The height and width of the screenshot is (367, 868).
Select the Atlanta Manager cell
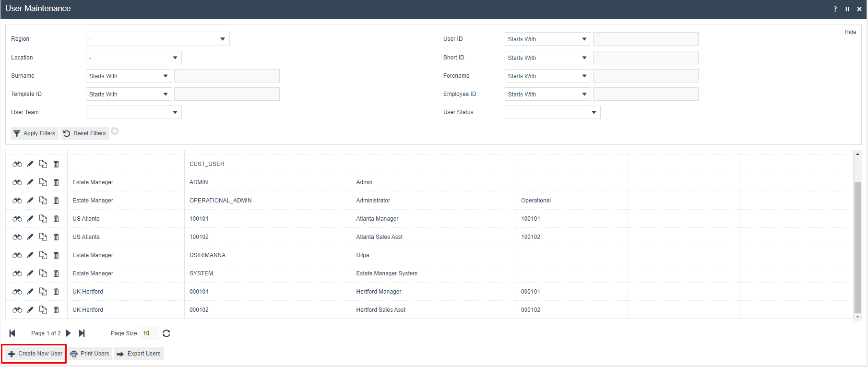(433, 219)
